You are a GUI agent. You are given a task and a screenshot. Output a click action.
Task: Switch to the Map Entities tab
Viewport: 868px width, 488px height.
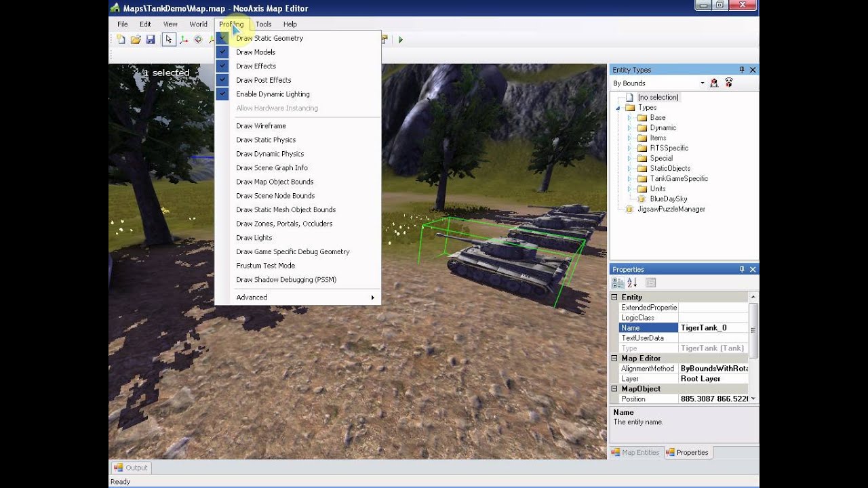click(635, 452)
